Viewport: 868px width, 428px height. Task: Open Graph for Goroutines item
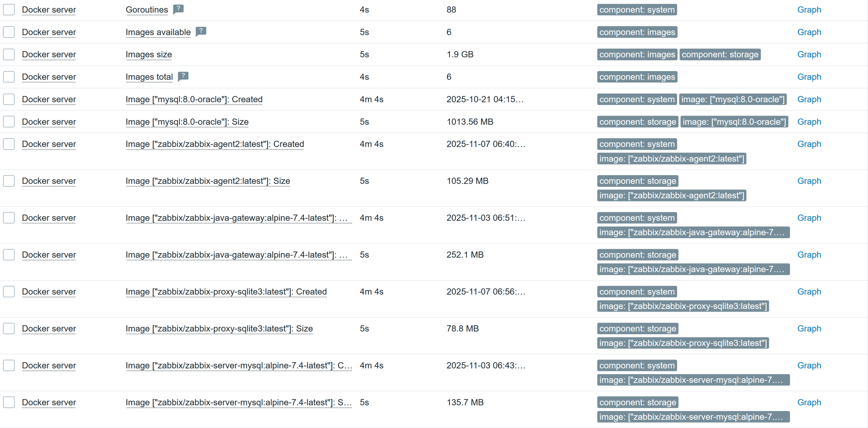point(809,10)
